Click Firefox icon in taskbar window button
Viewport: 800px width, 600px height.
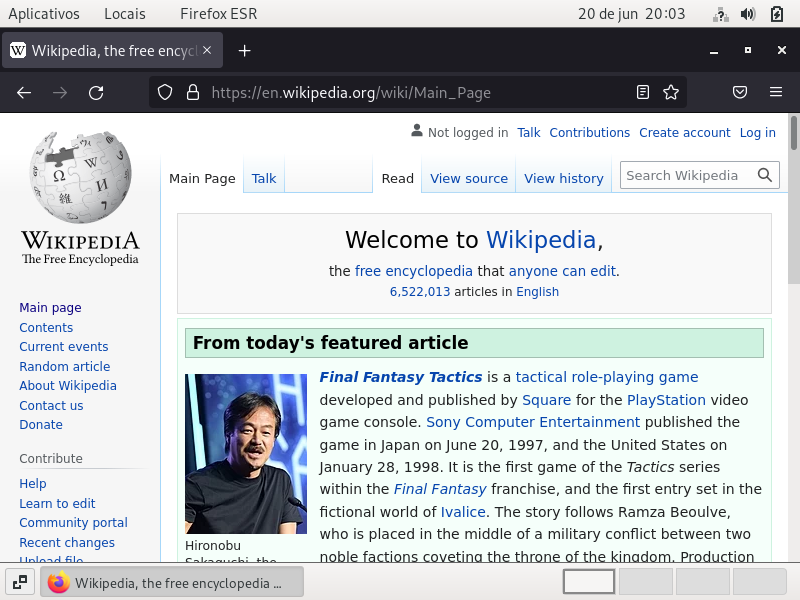tap(58, 583)
